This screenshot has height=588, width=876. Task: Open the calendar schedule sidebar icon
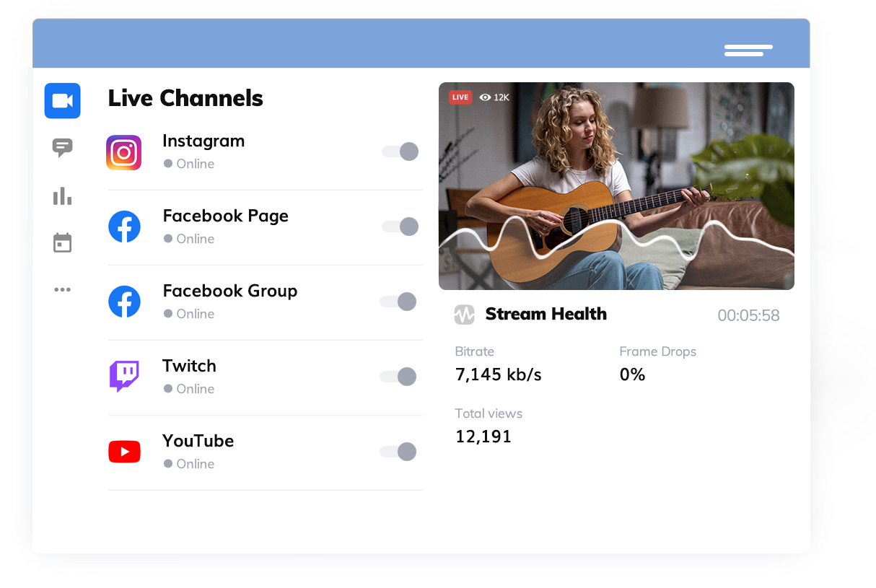pyautogui.click(x=63, y=242)
